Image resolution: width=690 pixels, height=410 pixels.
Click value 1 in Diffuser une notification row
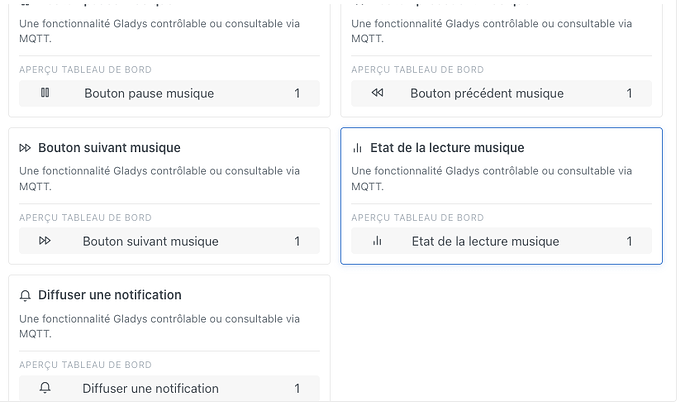297,388
